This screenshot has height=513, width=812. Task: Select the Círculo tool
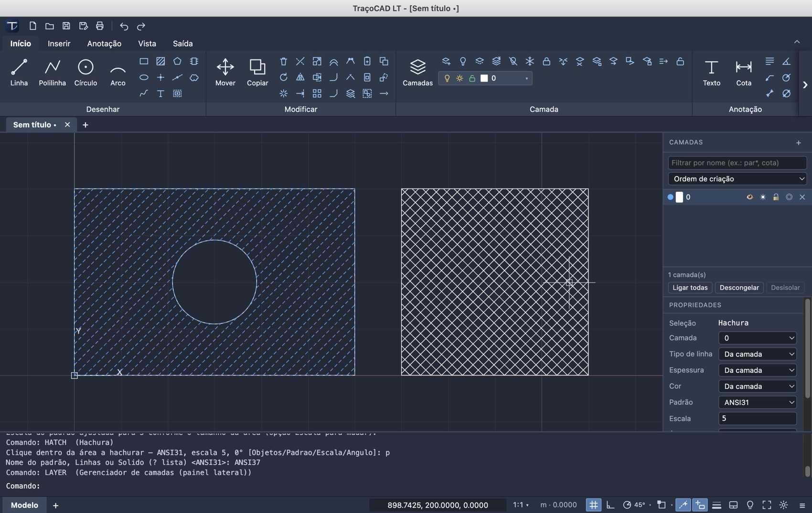85,73
